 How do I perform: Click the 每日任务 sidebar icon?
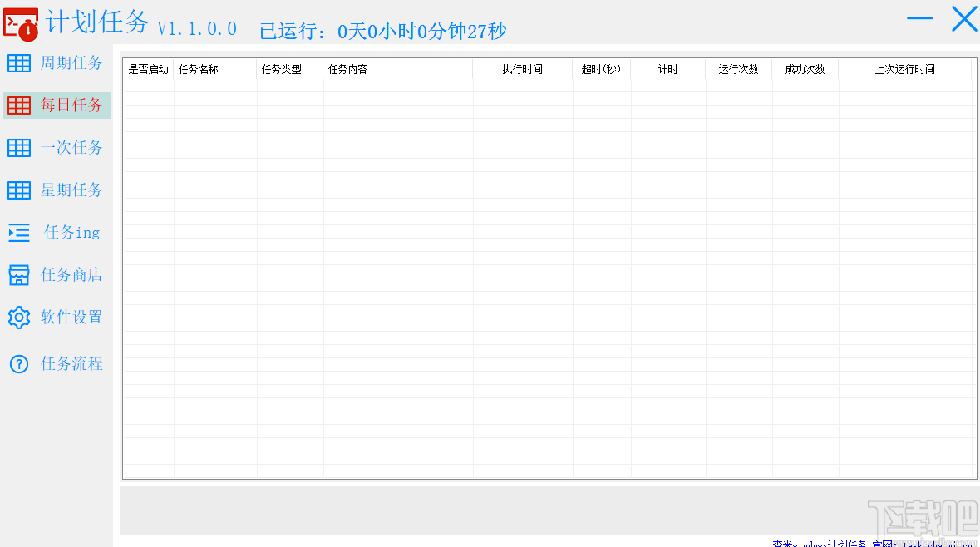pos(19,105)
